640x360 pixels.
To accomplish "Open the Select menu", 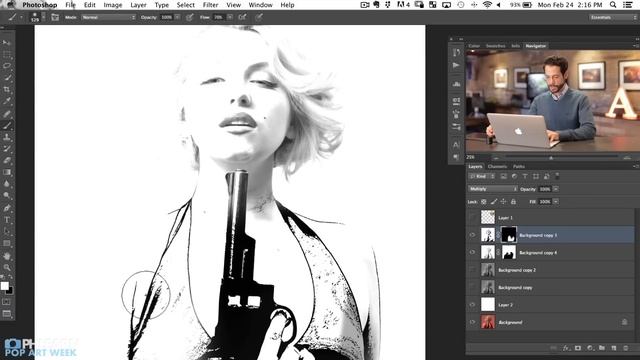I will pyautogui.click(x=186, y=5).
